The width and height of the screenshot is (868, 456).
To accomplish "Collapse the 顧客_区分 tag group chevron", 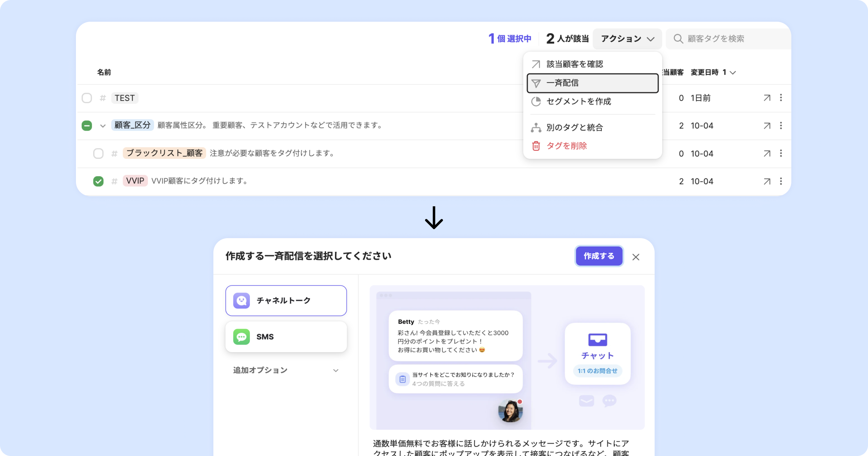I will (x=103, y=126).
